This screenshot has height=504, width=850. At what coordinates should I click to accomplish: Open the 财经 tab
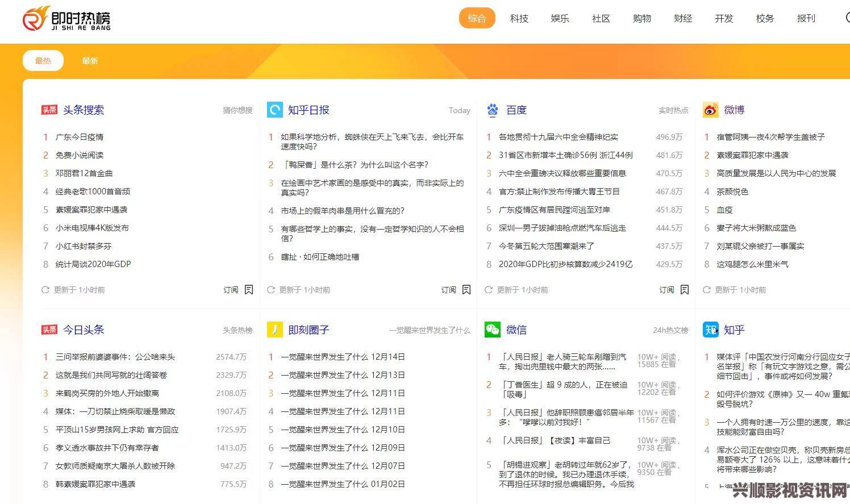tap(683, 18)
